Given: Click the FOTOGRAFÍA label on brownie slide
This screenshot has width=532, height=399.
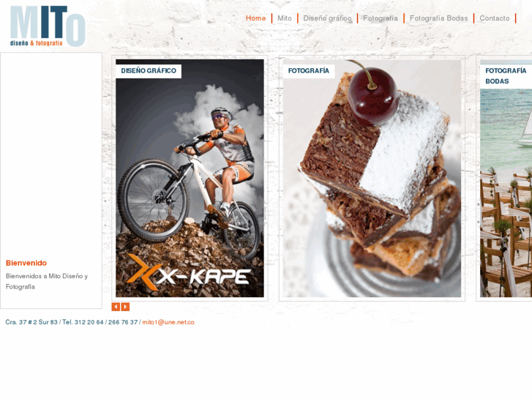Looking at the screenshot, I should 309,71.
